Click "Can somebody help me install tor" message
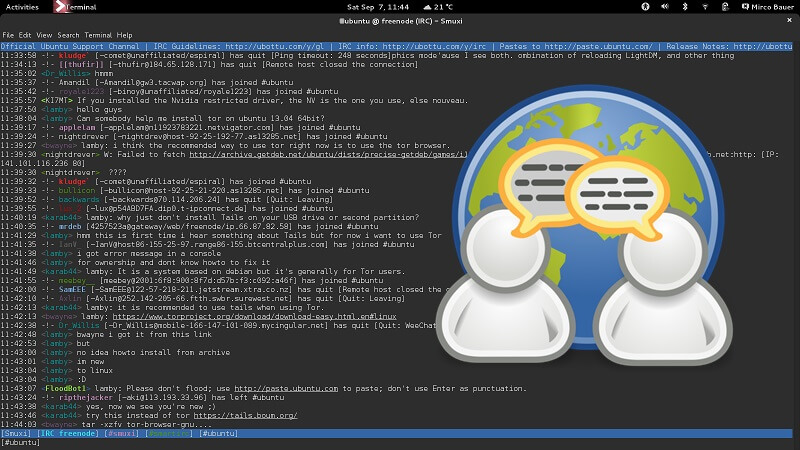Viewport: 800px width, 450px height. 201,119
